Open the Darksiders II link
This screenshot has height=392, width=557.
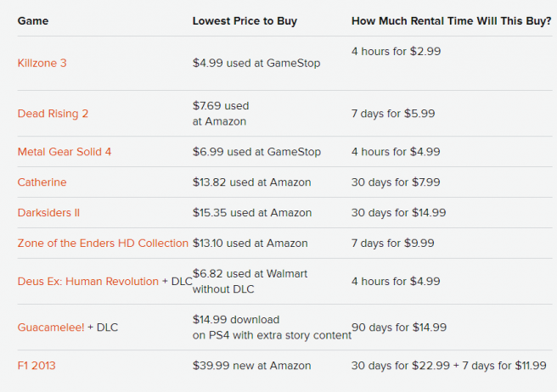(48, 213)
